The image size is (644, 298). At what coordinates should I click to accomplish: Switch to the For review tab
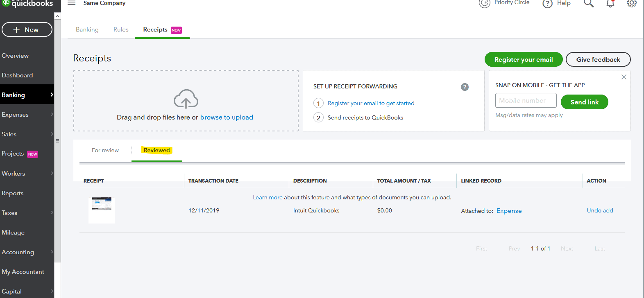point(105,150)
